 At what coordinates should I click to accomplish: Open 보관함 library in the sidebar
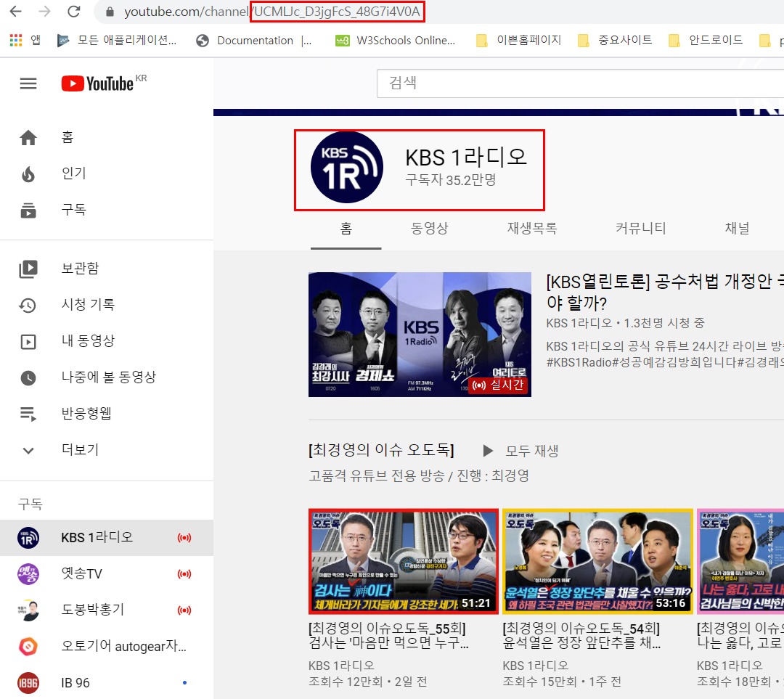[x=107, y=269]
